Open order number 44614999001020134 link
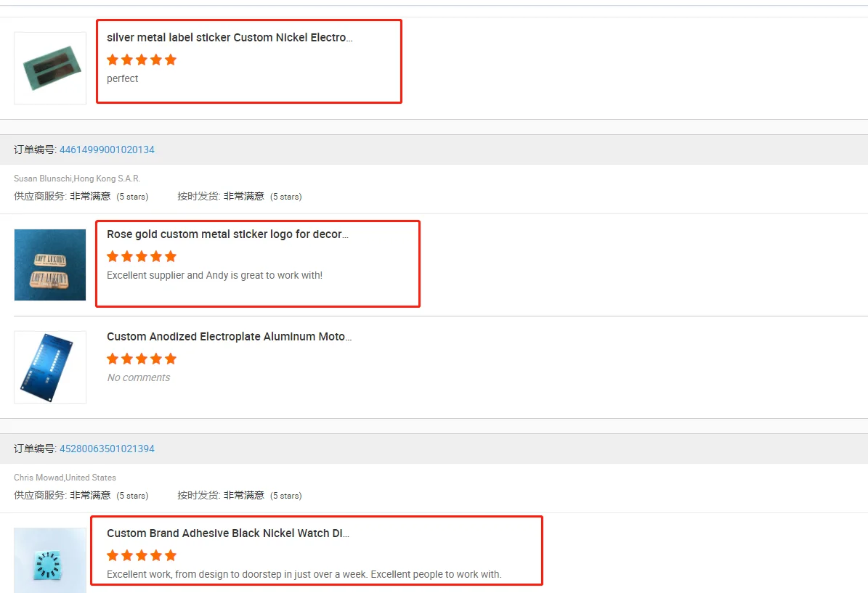 107,150
